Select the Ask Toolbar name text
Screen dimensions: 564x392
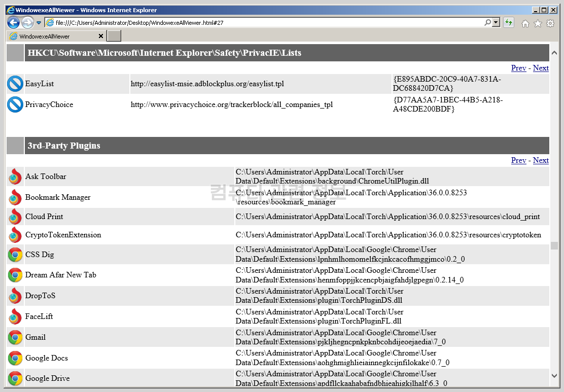(46, 176)
